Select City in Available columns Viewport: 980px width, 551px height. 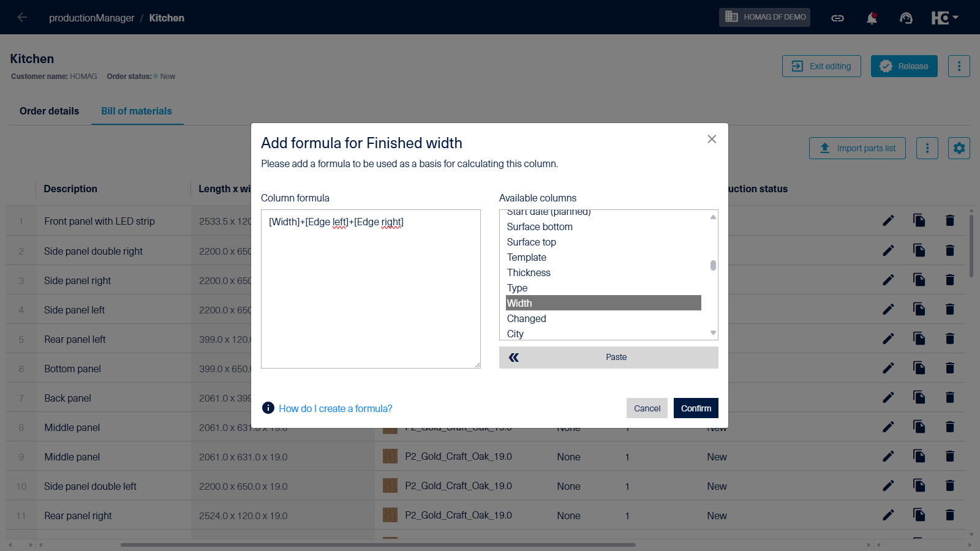click(x=603, y=334)
